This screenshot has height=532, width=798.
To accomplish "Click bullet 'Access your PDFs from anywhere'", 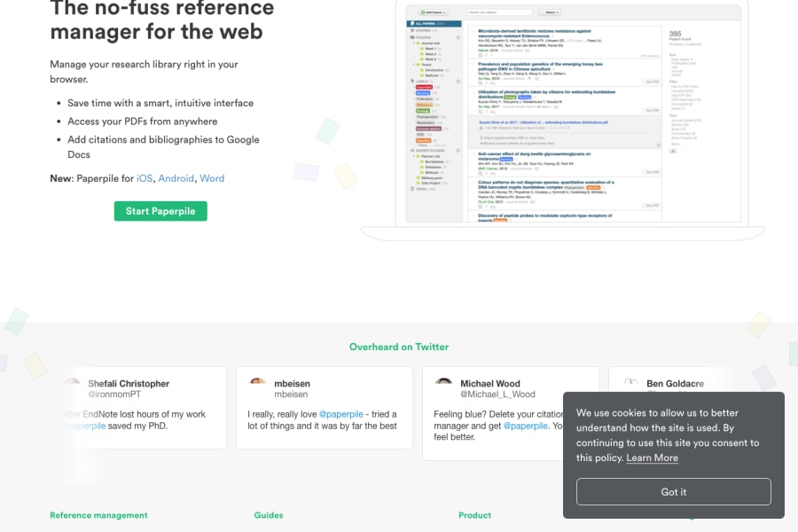I will tap(143, 121).
